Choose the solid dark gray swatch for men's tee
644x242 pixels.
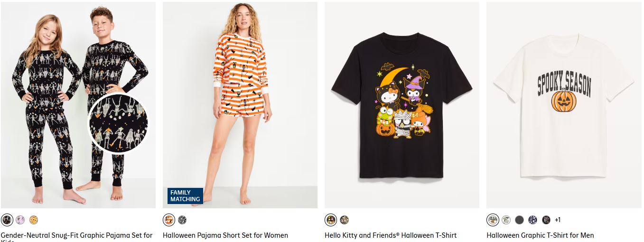520,220
